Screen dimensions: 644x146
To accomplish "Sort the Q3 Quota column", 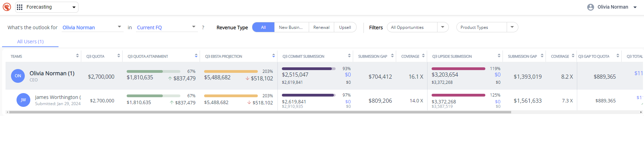I will point(118,56).
